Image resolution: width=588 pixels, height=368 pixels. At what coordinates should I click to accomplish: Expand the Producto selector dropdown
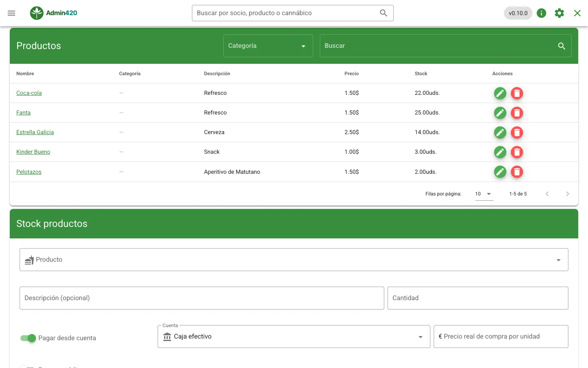click(x=294, y=260)
